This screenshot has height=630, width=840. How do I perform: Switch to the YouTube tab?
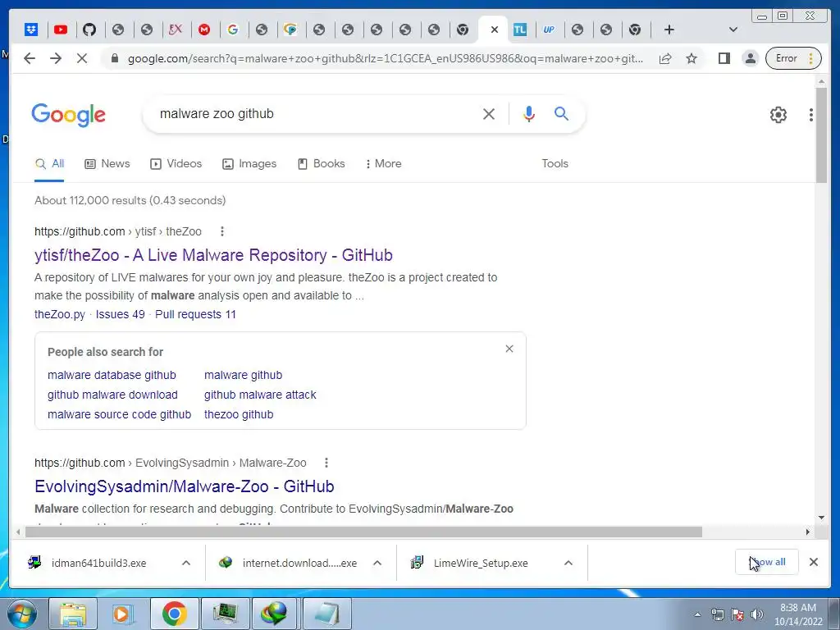pyautogui.click(x=61, y=30)
